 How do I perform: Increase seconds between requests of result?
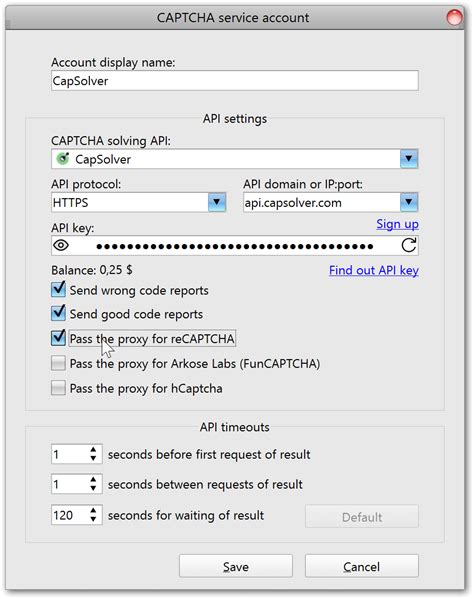93,480
